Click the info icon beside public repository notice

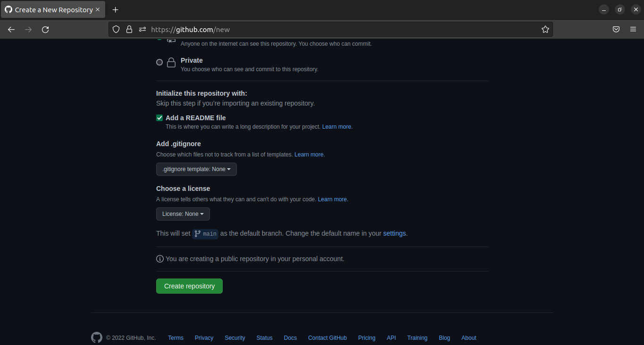(x=160, y=259)
